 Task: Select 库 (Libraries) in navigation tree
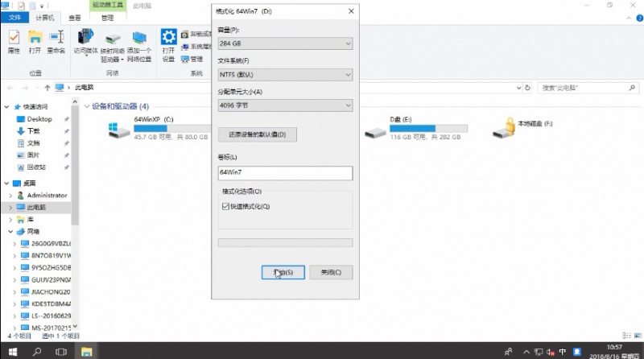point(30,220)
